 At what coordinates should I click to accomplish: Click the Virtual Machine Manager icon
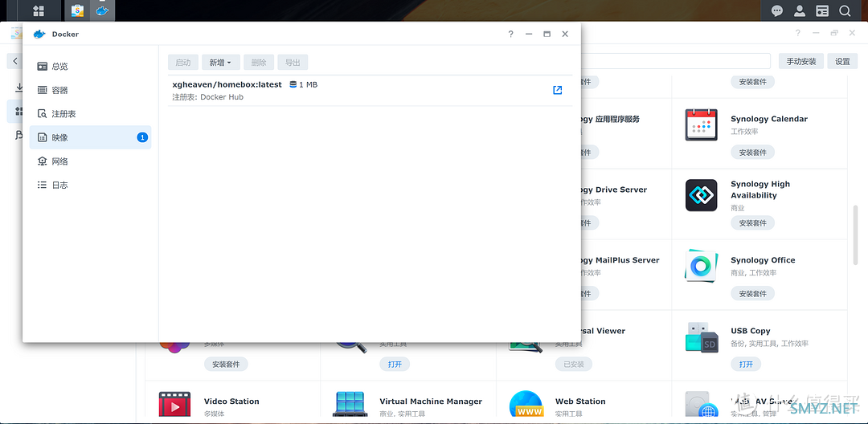pyautogui.click(x=350, y=404)
